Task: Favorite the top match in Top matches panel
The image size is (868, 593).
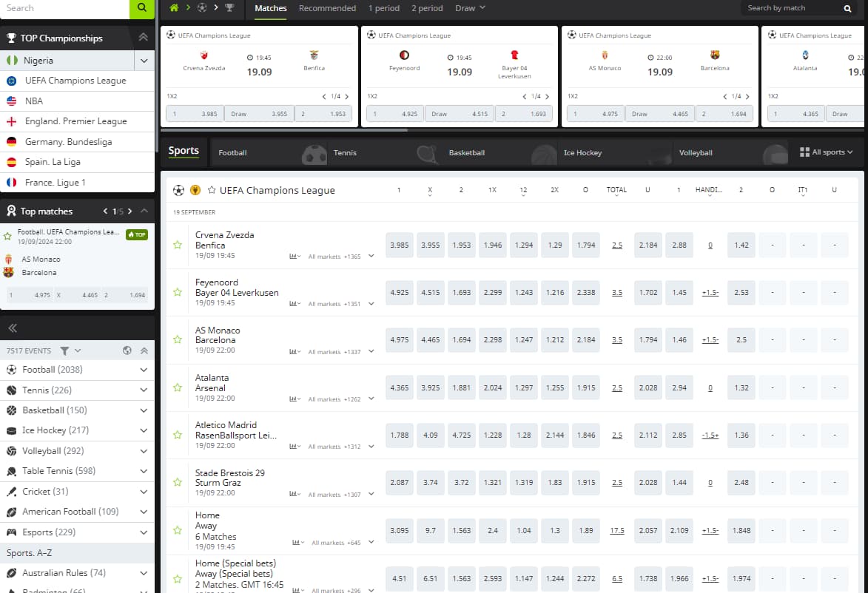Action: 7,236
